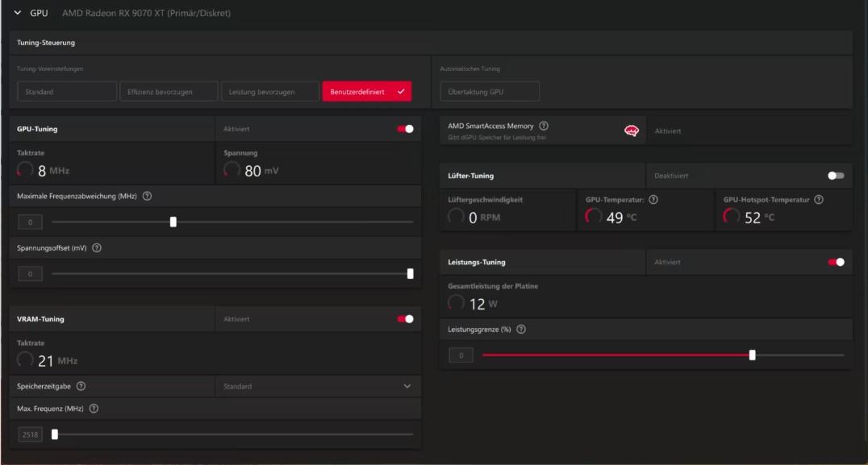Click the Spannung gauge icon
Viewport: 868px width, 465px height.
pos(232,170)
